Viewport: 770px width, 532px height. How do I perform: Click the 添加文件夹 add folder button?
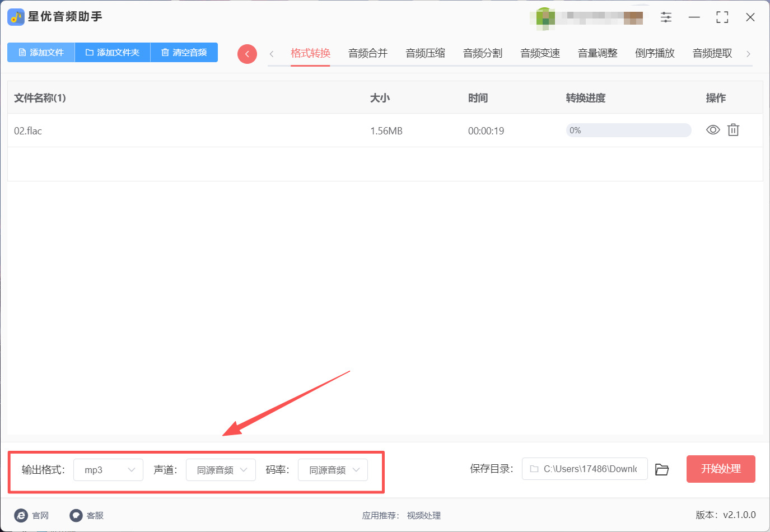point(113,52)
